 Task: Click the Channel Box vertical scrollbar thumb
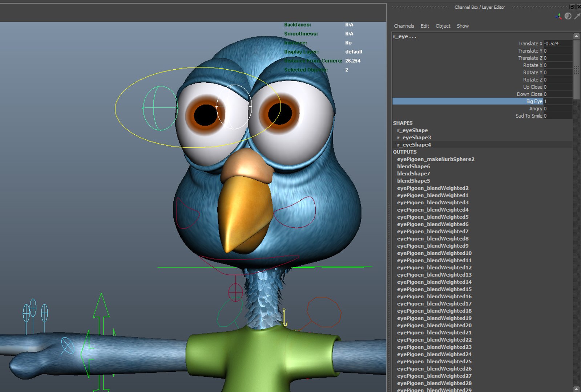pyautogui.click(x=576, y=70)
